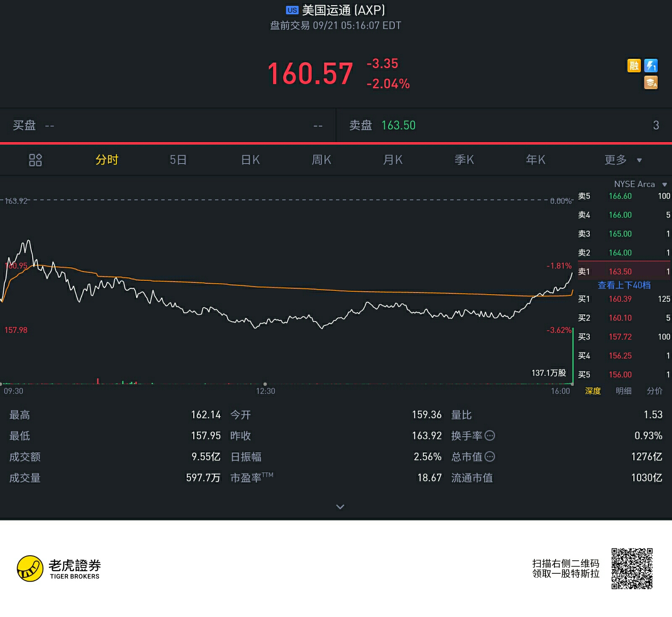Viewport: 672px width, 617px height.
Task: Open the 更多 chart period dropdown
Action: tap(623, 160)
